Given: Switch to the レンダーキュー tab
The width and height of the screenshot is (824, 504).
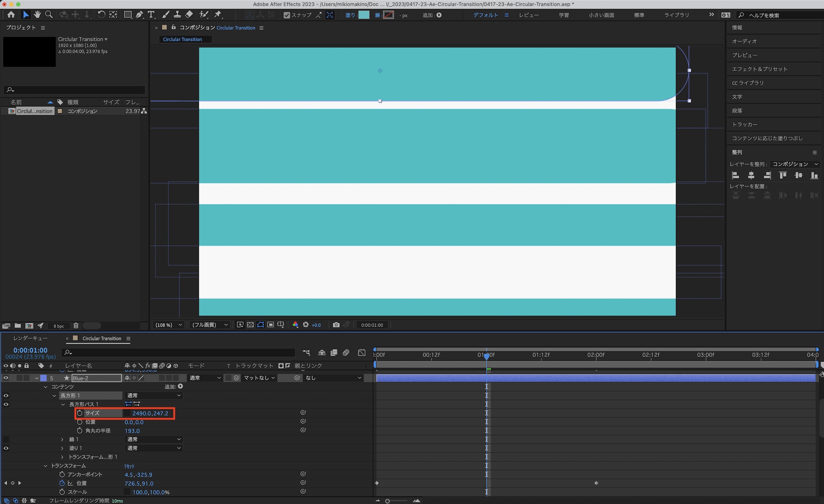Looking at the screenshot, I should [30, 338].
